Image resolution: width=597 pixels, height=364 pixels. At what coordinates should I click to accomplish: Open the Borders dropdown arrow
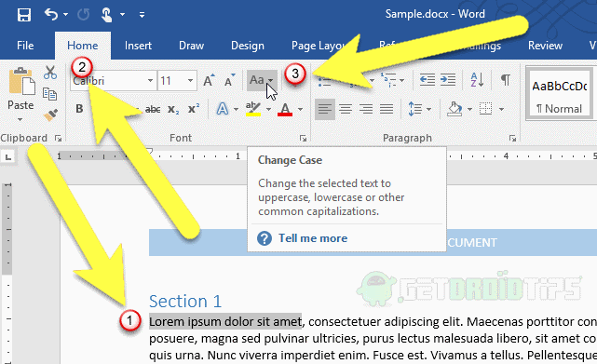(x=501, y=109)
